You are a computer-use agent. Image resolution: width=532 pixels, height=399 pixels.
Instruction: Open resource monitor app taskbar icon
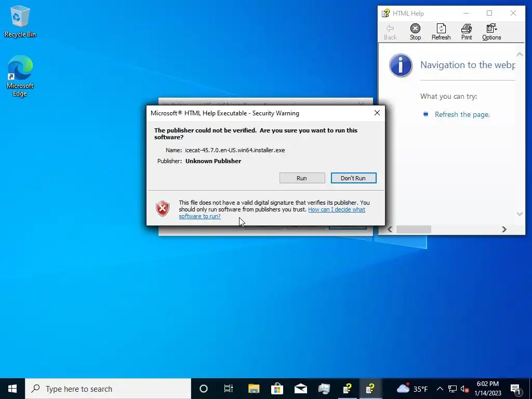324,389
